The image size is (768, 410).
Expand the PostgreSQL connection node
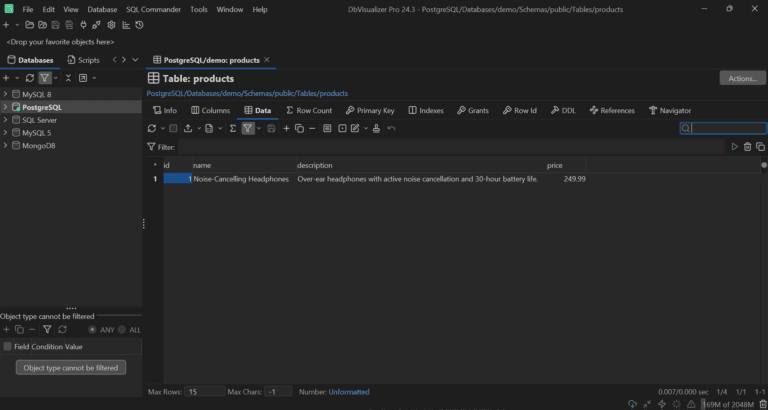coord(5,107)
